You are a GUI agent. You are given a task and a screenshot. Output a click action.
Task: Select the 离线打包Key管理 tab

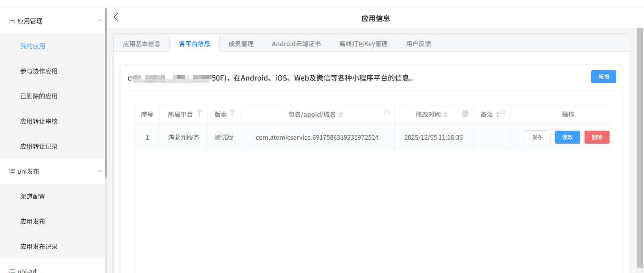click(x=363, y=44)
